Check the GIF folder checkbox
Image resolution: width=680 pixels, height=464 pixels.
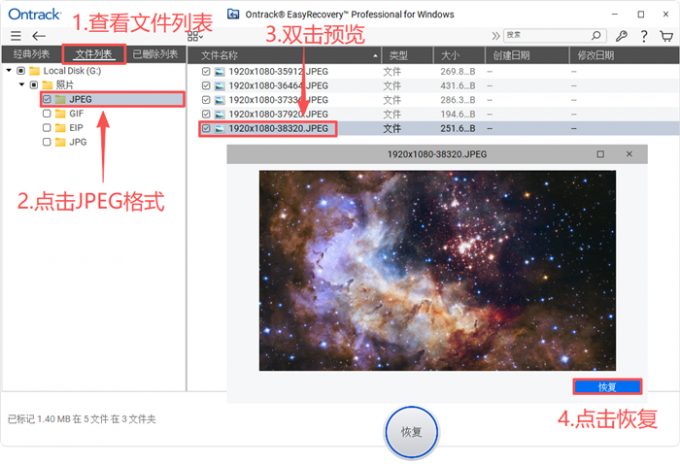[x=47, y=114]
